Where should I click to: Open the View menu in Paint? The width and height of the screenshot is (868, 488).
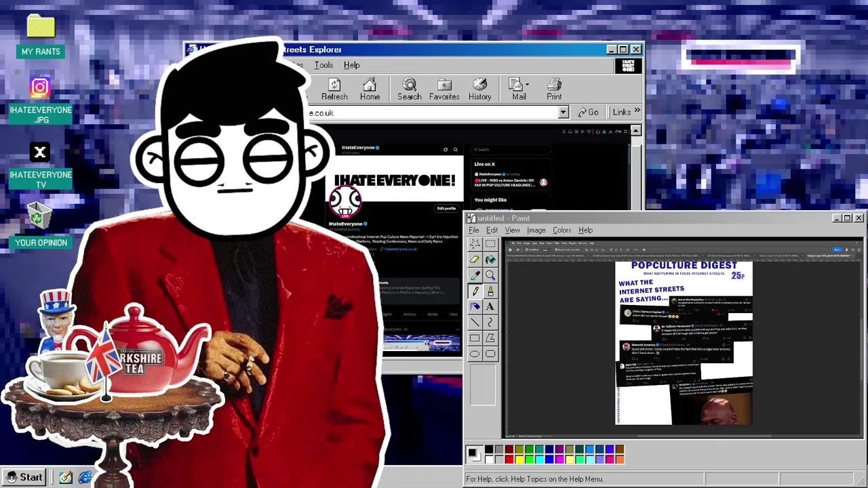(513, 230)
